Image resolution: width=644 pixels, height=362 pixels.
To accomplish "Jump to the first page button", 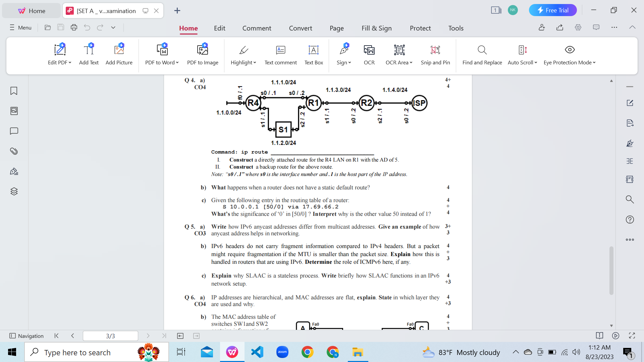I will 56,336.
